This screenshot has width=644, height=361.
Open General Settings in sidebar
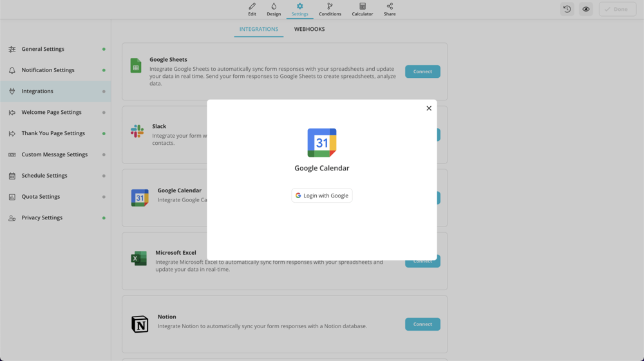(x=43, y=49)
